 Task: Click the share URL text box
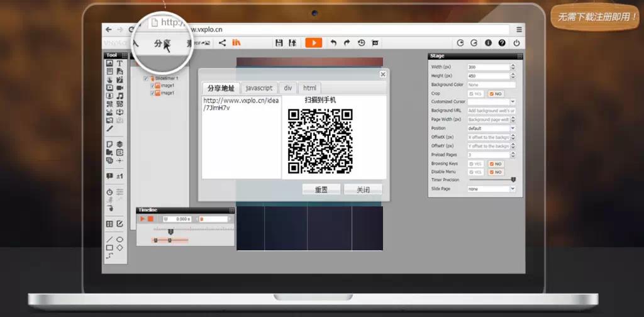tap(241, 137)
